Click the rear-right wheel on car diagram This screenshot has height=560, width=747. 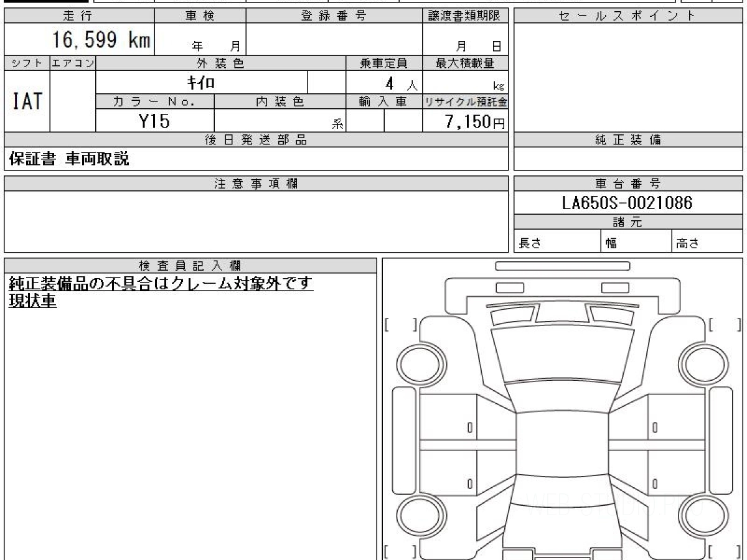click(x=702, y=516)
